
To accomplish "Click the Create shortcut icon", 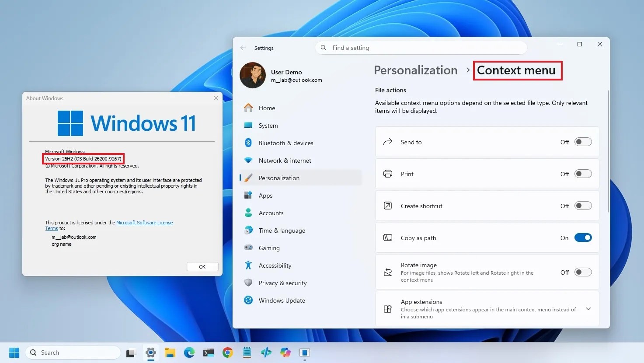I will pos(388,206).
